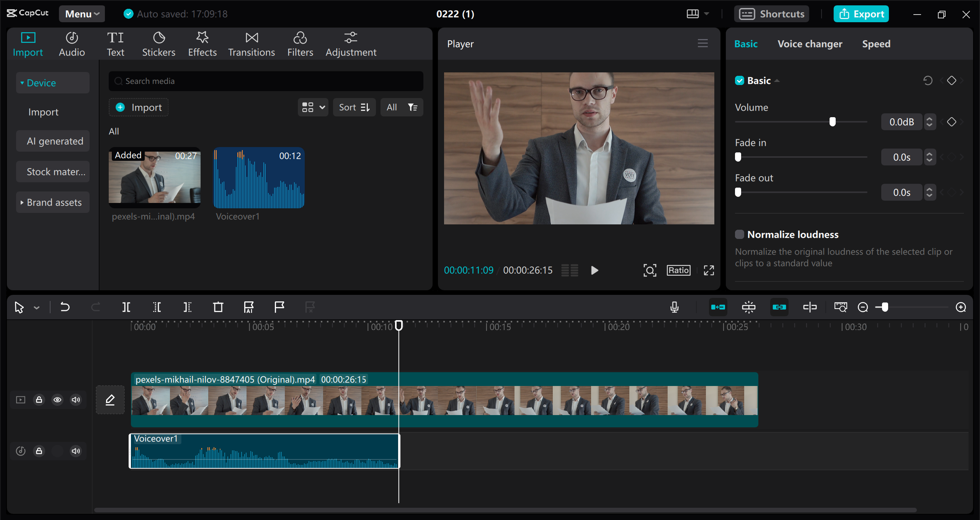
Task: Open the Stickers panel
Action: coord(158,43)
